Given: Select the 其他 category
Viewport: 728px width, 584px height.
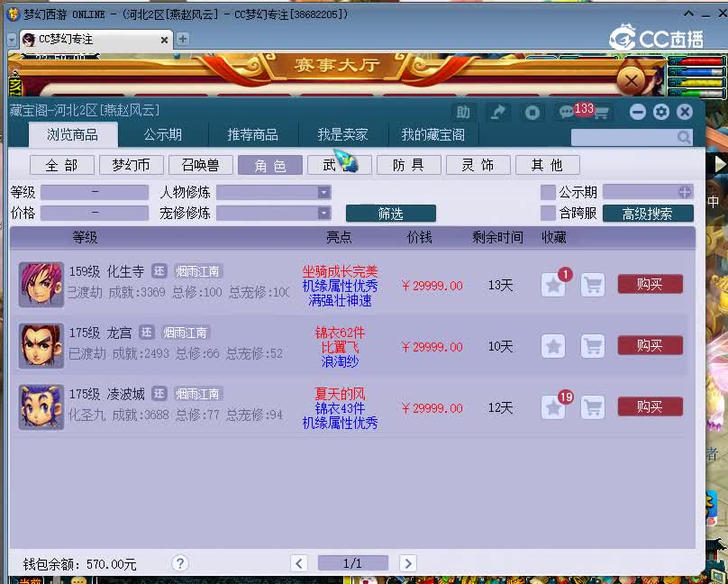Looking at the screenshot, I should click(x=548, y=165).
